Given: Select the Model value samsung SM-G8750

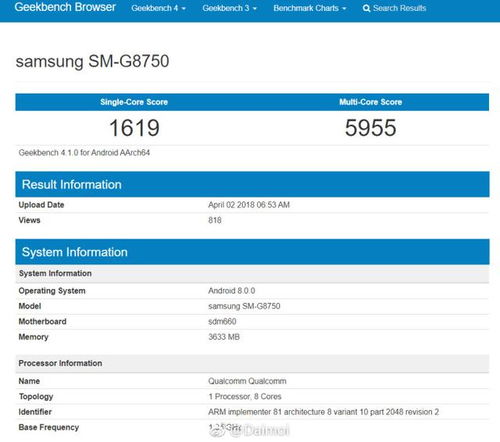Looking at the screenshot, I should [x=244, y=306].
